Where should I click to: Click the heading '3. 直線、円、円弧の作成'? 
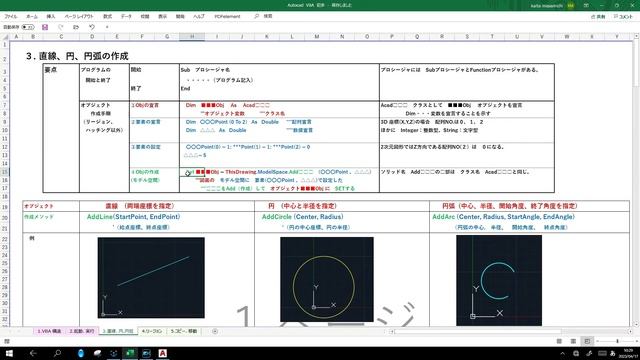pyautogui.click(x=77, y=56)
